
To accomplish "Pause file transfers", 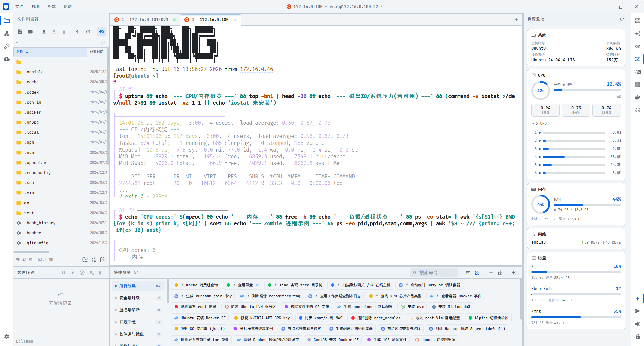I will coord(63,273).
